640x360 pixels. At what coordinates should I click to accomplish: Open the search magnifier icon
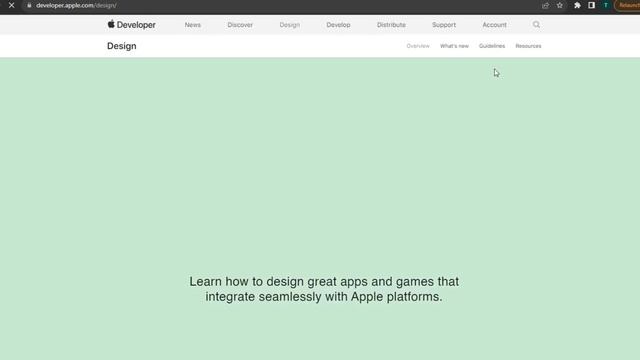coord(536,24)
